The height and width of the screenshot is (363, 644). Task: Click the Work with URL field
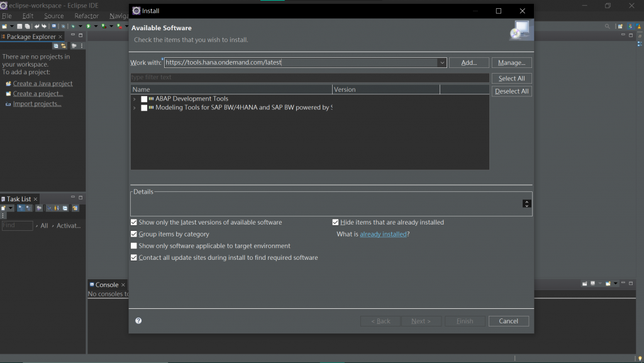[301, 62]
